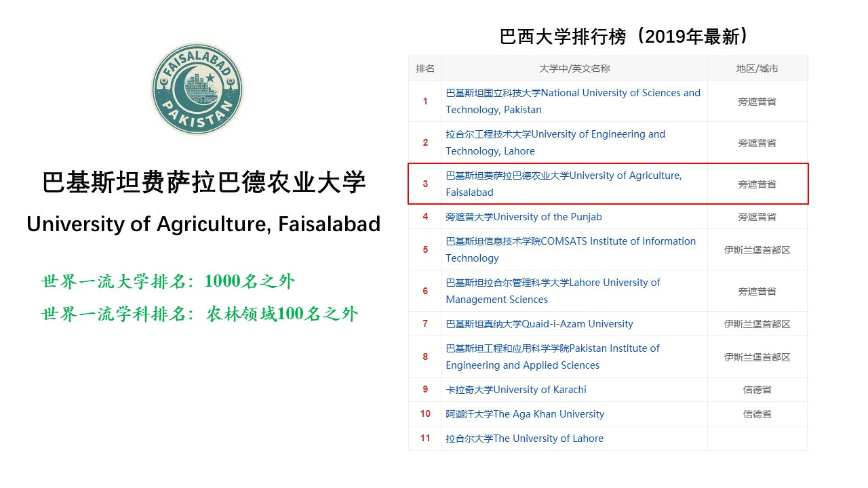Click the Faisalabad Pakistan round logo
Viewport: 868px width, 488px height.
pos(197,88)
